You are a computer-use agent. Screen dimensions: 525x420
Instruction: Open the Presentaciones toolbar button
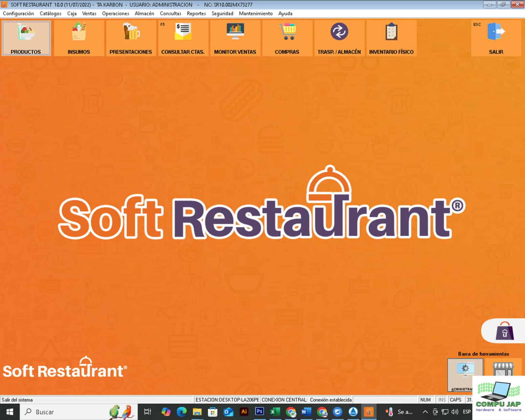(x=131, y=38)
